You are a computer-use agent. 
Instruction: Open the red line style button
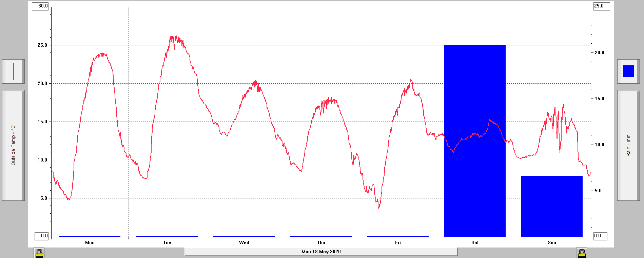13,71
